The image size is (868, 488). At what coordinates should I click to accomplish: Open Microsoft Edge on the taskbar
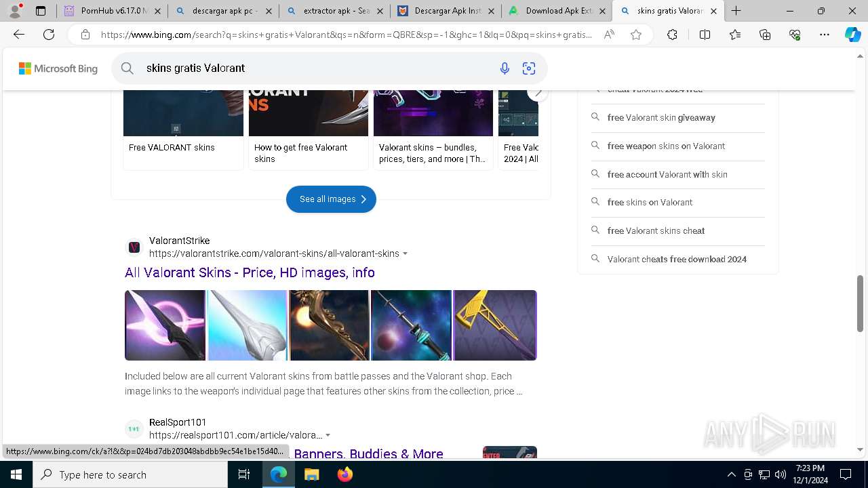pyautogui.click(x=279, y=474)
